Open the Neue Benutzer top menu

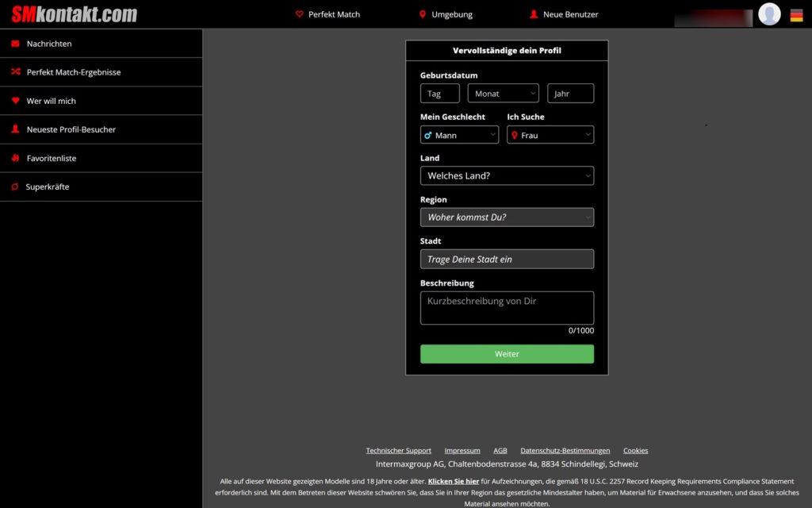coord(564,14)
